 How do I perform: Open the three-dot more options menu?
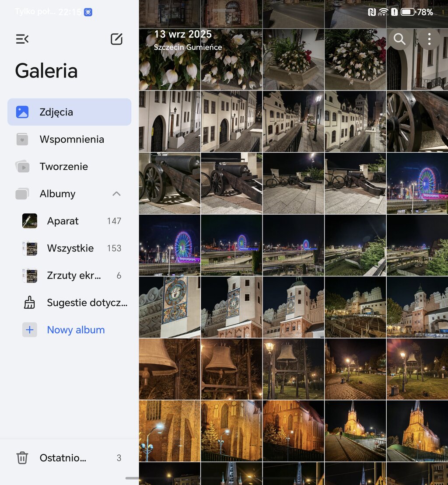point(429,39)
